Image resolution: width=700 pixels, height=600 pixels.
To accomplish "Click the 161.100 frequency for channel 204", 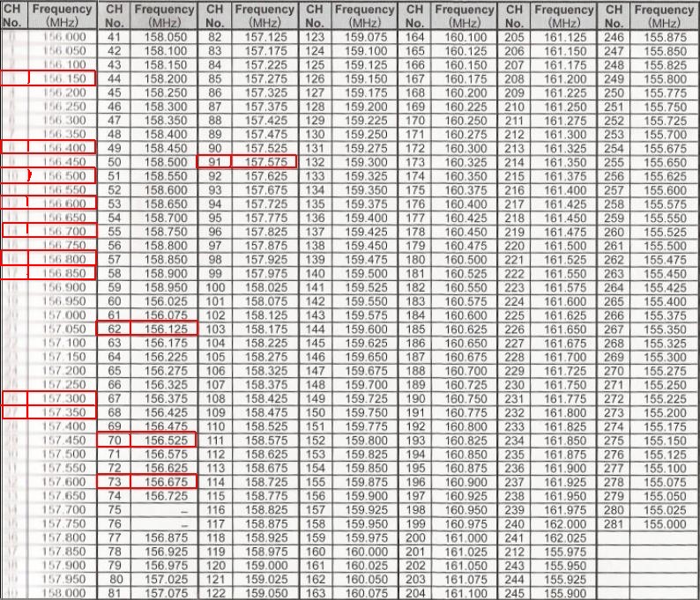I will (465, 593).
